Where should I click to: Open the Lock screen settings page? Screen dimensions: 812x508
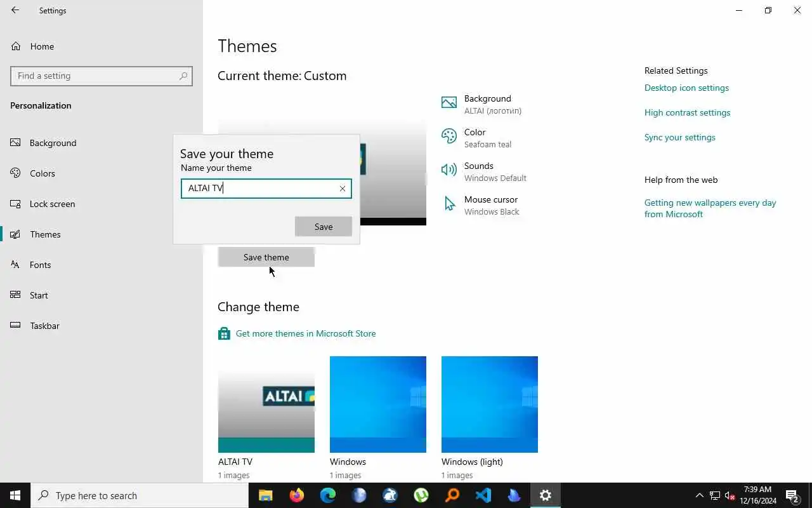click(x=101, y=204)
